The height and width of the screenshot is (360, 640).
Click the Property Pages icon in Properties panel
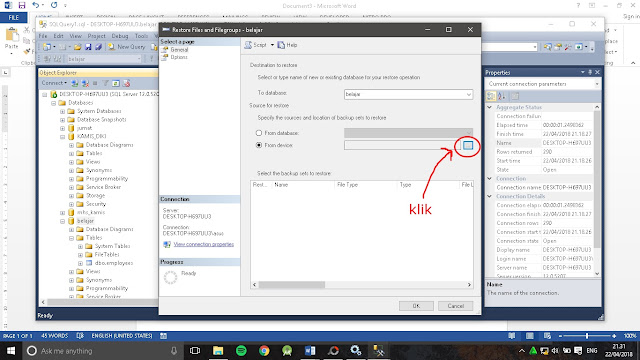click(x=515, y=96)
